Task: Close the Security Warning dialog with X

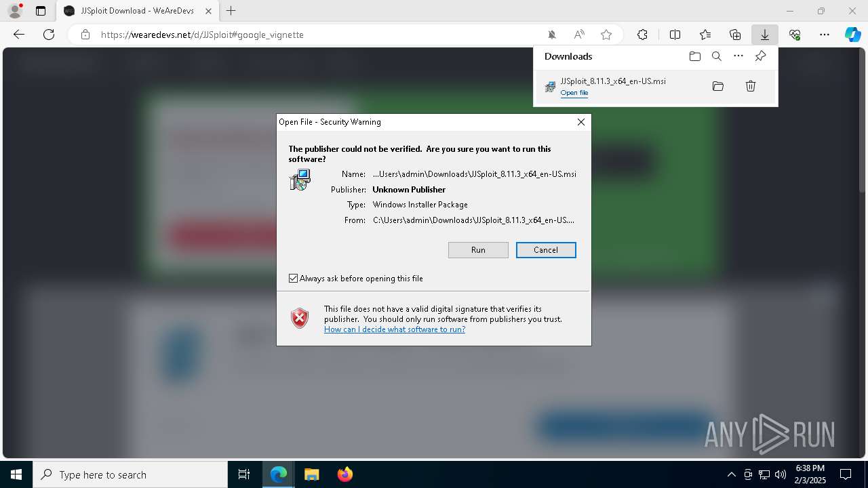Action: click(x=581, y=122)
